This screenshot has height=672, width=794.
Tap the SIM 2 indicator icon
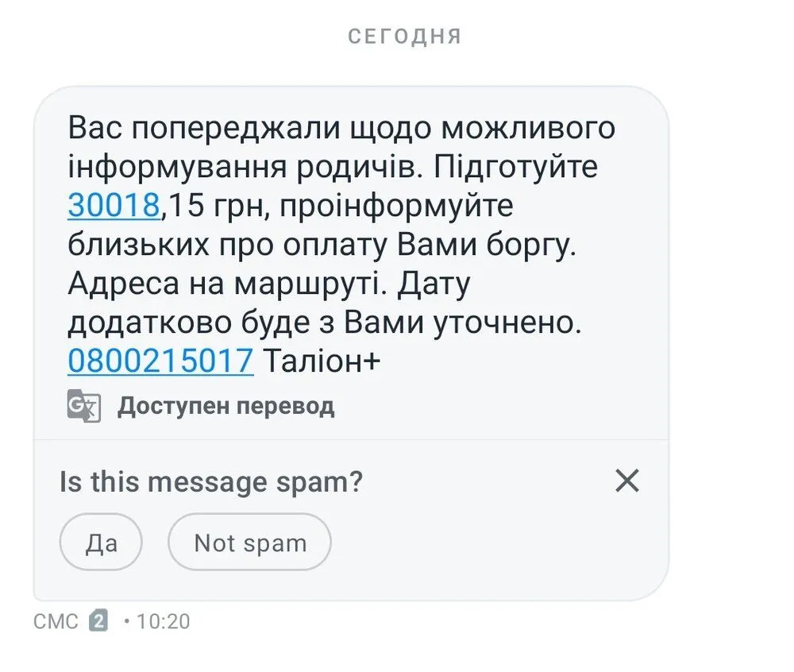[x=98, y=620]
